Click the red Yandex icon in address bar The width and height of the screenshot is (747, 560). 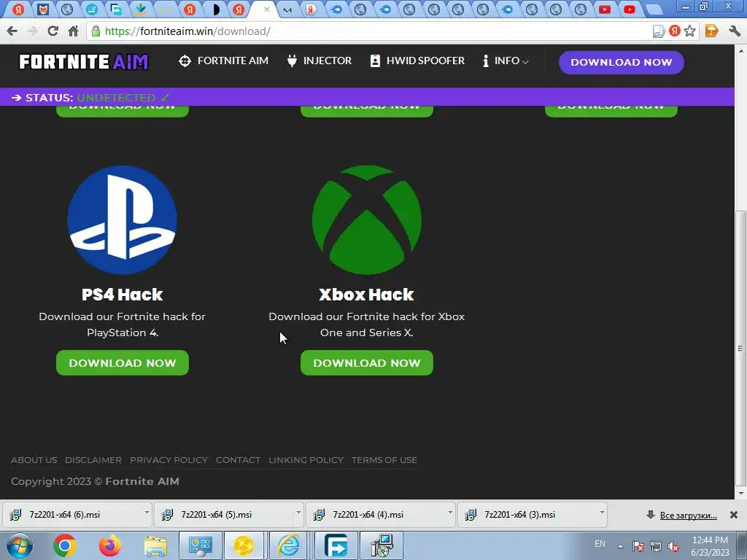pyautogui.click(x=674, y=31)
